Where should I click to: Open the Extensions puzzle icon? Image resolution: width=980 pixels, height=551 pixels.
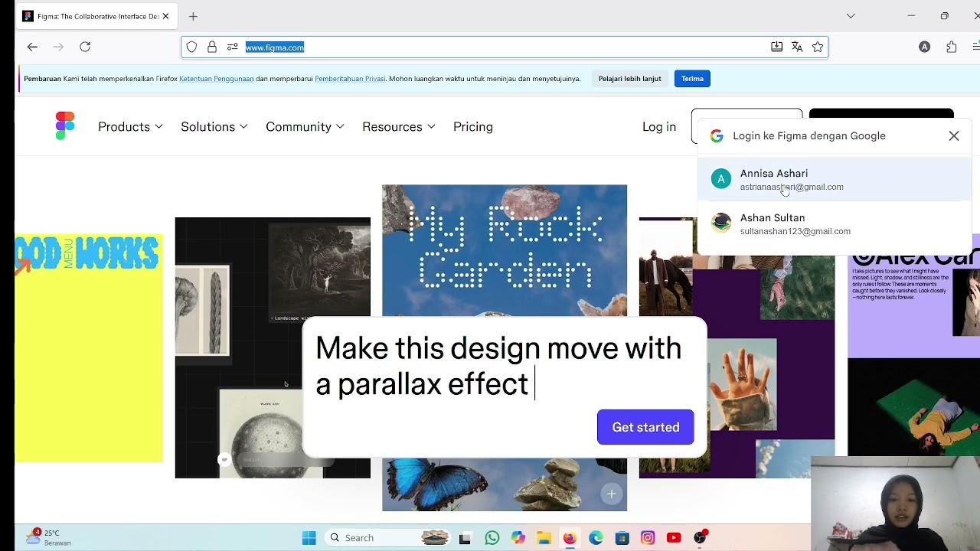pyautogui.click(x=952, y=47)
